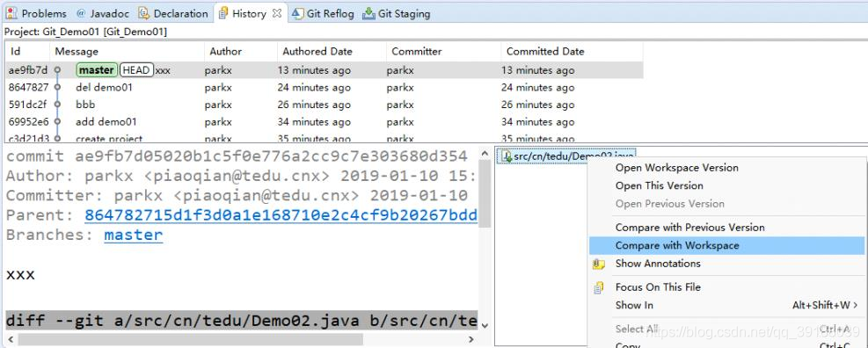Viewport: 868px width, 348px height.
Task: Click the Git Staging tab icon
Action: click(x=368, y=13)
